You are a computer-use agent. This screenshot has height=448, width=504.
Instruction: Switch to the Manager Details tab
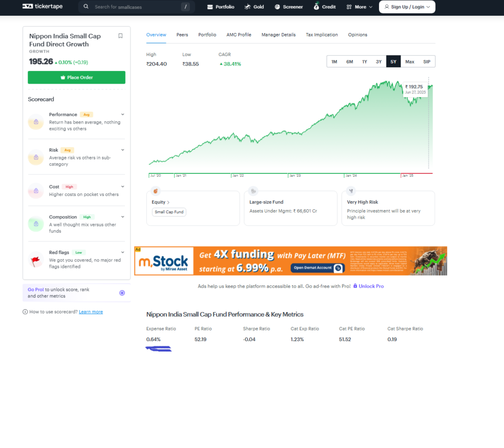click(x=279, y=35)
